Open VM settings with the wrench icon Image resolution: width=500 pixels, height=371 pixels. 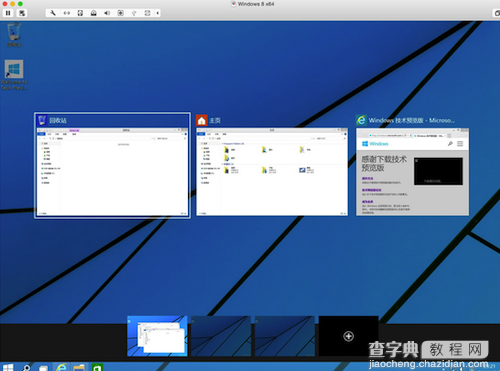coord(53,13)
